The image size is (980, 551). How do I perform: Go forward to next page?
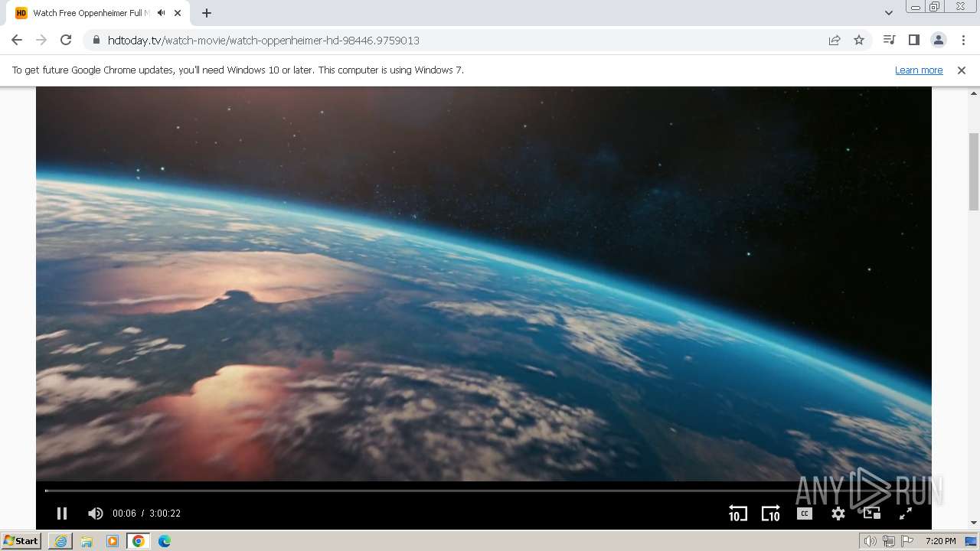[x=41, y=40]
